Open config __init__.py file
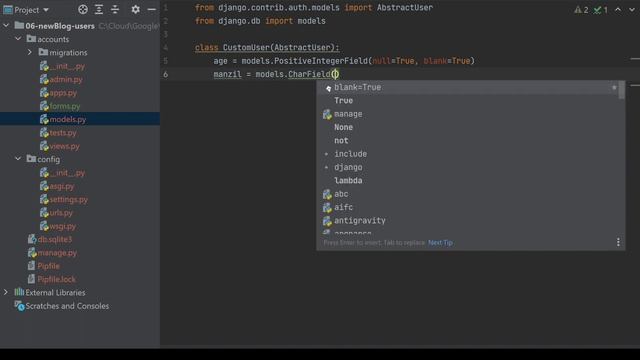Viewport: 640px width, 360px height. [67, 173]
